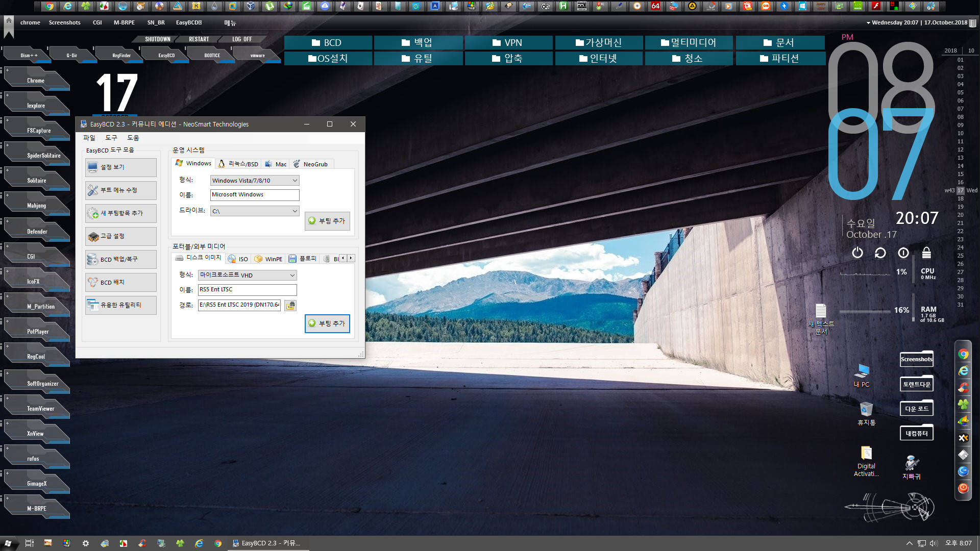This screenshot has height=551, width=980.
Task: Click the E:\RS5 Ent LTSC path field
Action: tap(239, 305)
